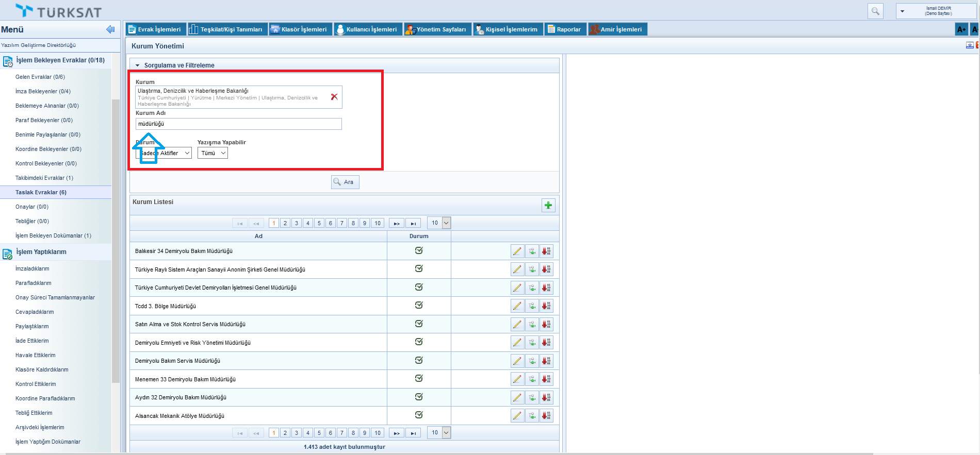
Task: Click red download arrow for Alsancak Mekanik Atölye
Action: pos(546,416)
